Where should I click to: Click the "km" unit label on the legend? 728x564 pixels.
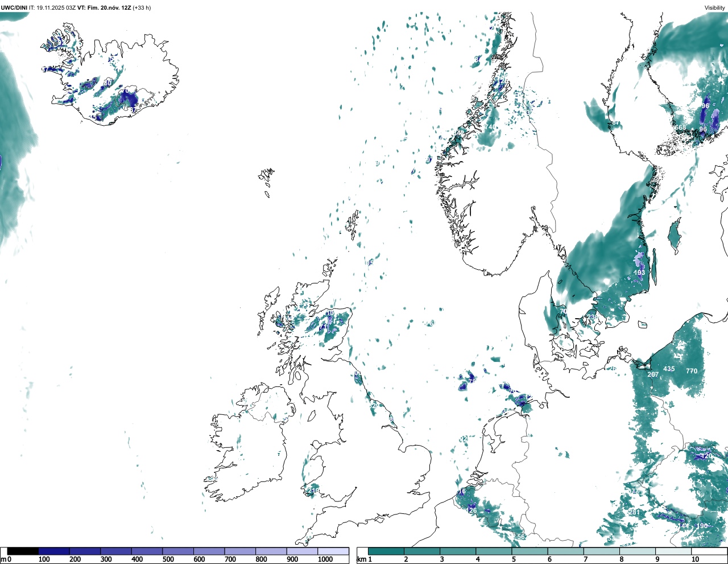[x=361, y=559]
